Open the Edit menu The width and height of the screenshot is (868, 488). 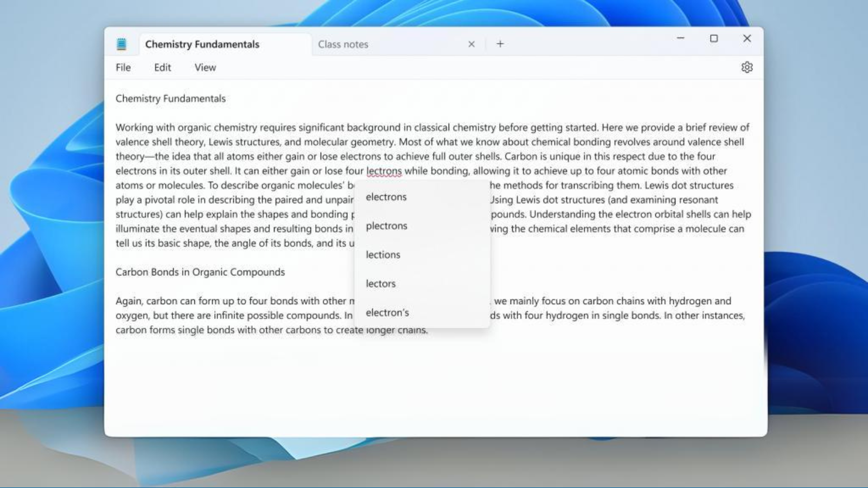point(162,67)
